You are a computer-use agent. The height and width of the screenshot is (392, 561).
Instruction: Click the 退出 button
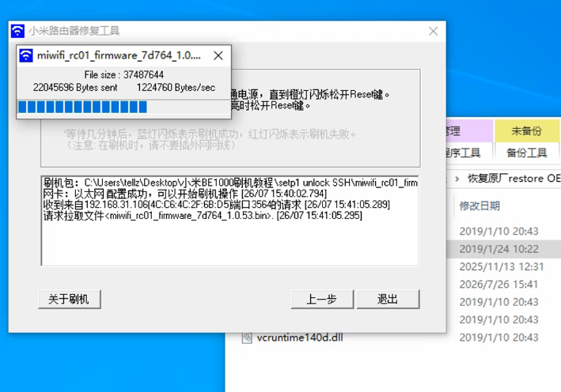(388, 299)
